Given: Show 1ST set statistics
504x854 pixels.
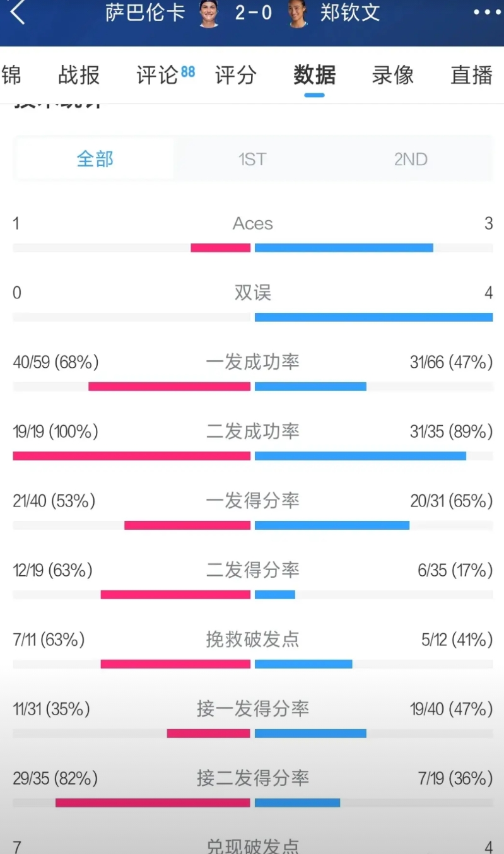Looking at the screenshot, I should 252,159.
